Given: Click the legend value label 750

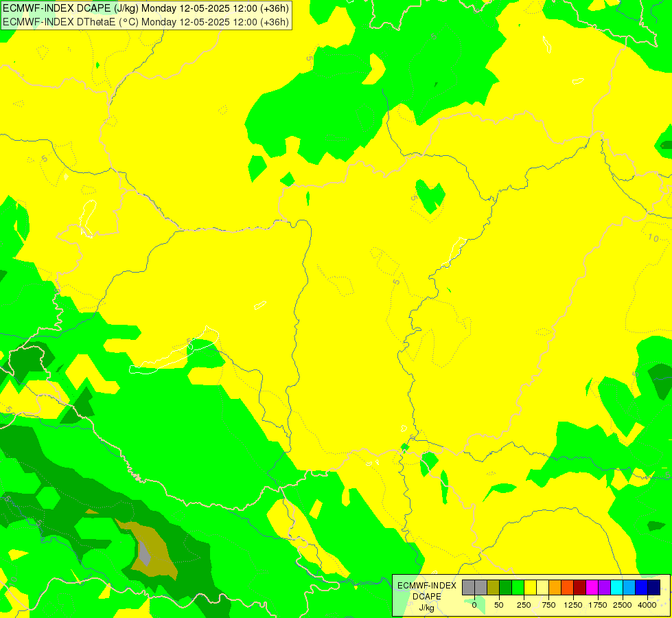Looking at the screenshot, I should pos(548,605).
